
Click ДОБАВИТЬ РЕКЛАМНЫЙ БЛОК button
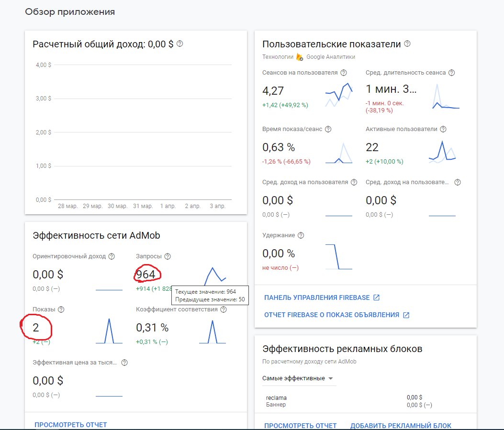pos(401,426)
